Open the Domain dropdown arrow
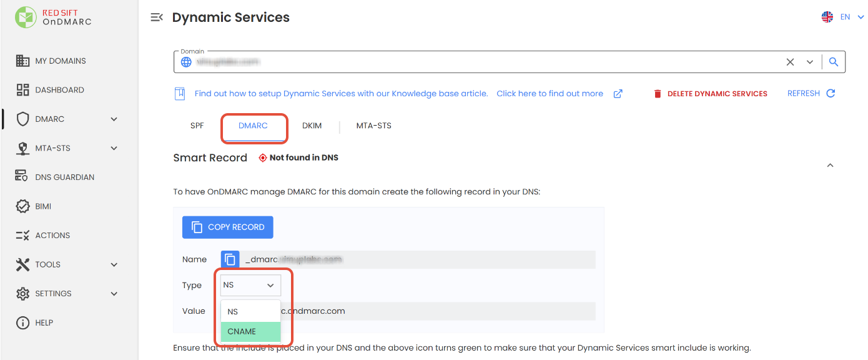The height and width of the screenshot is (360, 868). pos(810,62)
